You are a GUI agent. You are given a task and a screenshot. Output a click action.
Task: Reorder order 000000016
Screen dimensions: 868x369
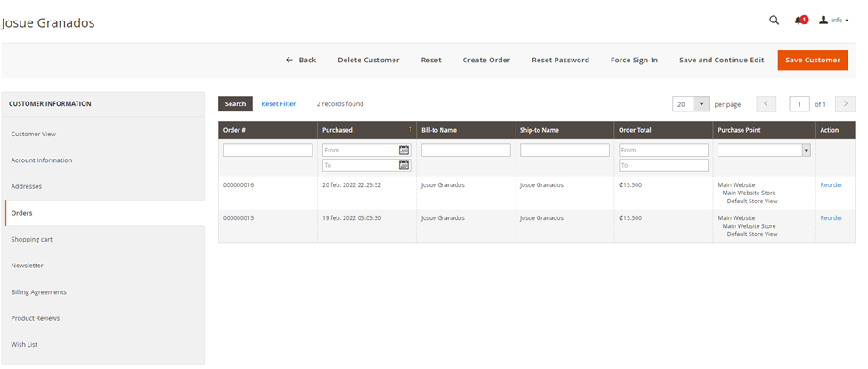coord(831,185)
